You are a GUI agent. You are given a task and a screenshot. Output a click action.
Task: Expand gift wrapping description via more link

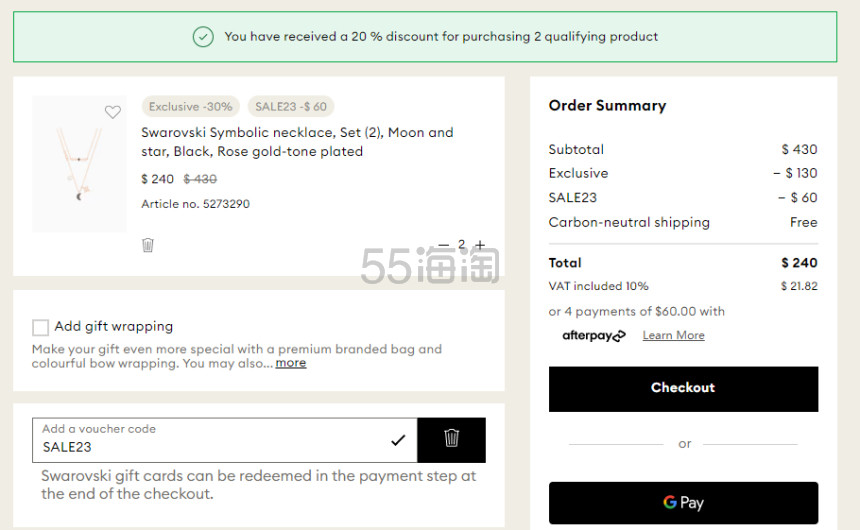(291, 363)
